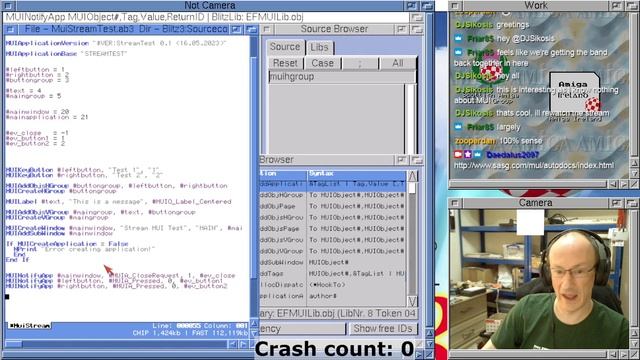Click the Browser list scroll-up arrow
The height and width of the screenshot is (360, 640).
click(412, 176)
